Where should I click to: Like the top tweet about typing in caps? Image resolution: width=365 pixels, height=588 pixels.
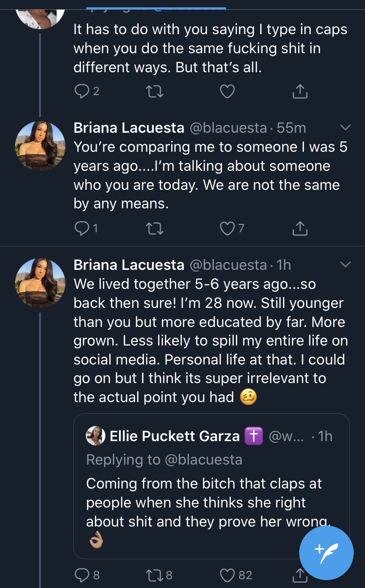tap(227, 91)
